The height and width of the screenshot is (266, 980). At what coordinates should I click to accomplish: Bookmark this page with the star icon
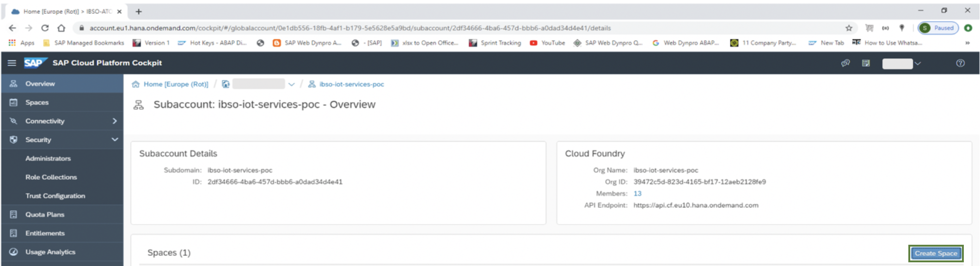point(849,28)
